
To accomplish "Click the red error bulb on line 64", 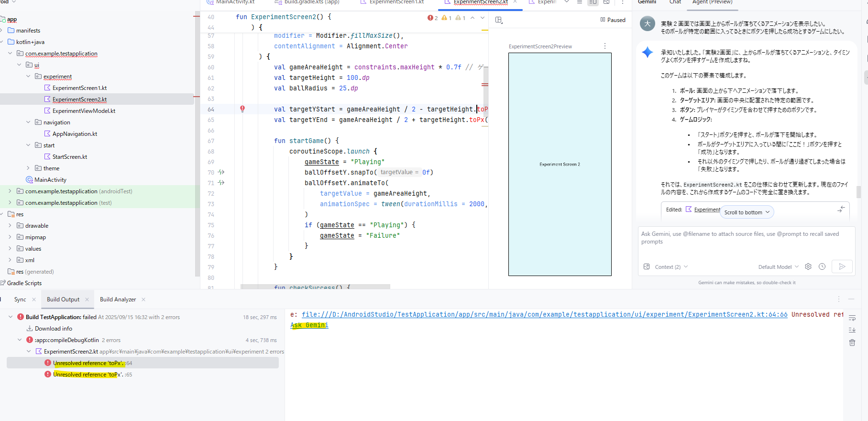I will coord(242,109).
